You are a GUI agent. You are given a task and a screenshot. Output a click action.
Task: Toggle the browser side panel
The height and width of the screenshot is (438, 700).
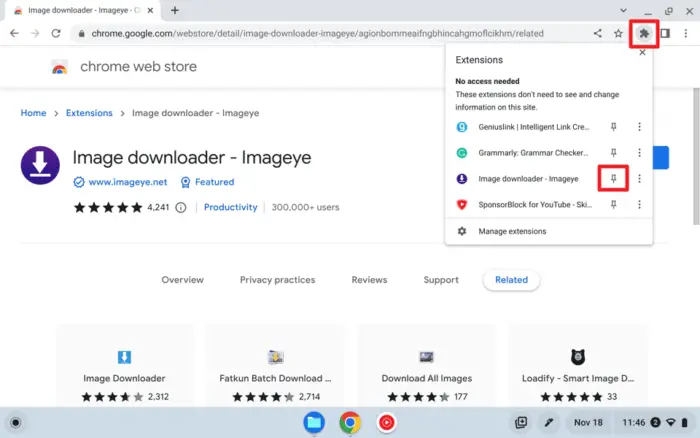click(665, 33)
